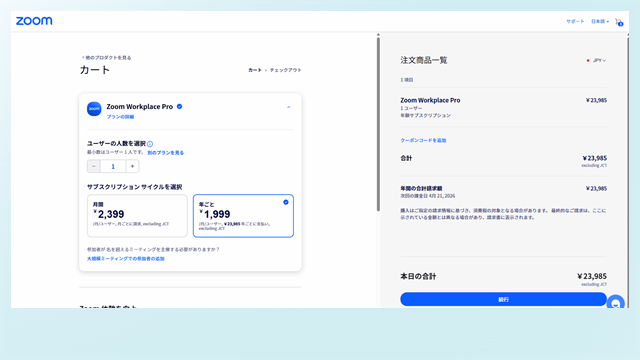
Task: Click the blue 続行 continue button
Action: (503, 299)
